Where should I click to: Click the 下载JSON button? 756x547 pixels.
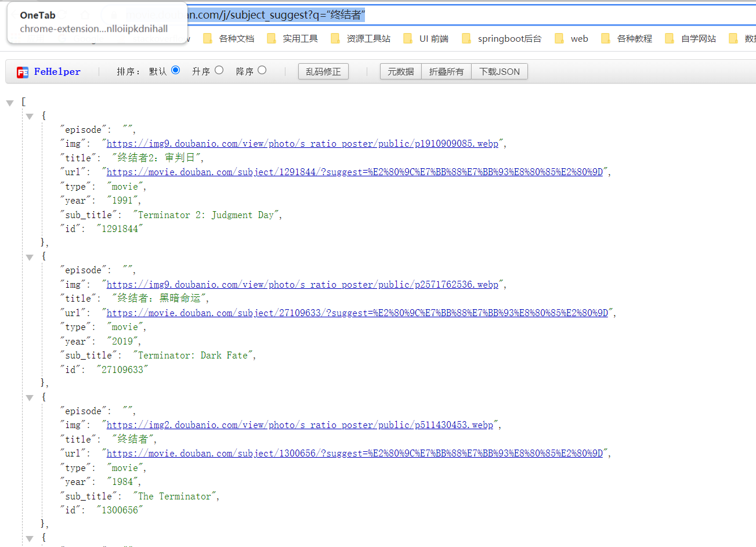[x=500, y=71]
